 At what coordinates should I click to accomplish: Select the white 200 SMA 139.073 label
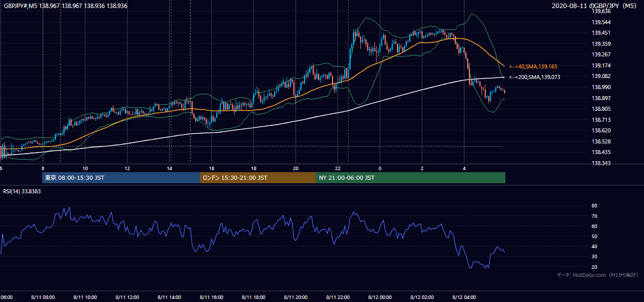pos(534,77)
